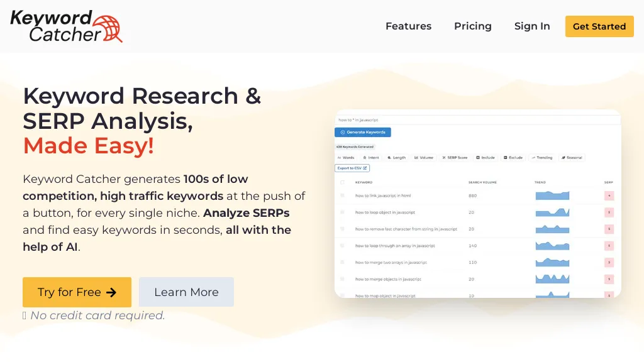644x362 pixels.
Task: Click the Exclude filter minus icon
Action: point(506,158)
